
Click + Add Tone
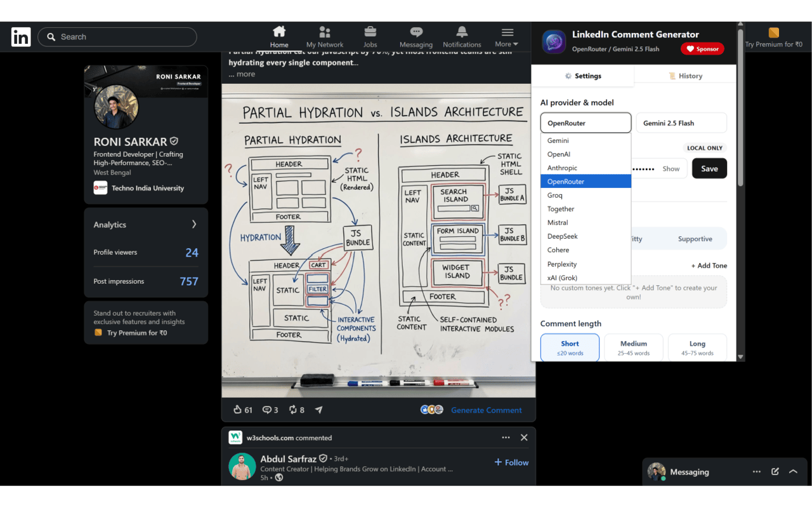[709, 265]
